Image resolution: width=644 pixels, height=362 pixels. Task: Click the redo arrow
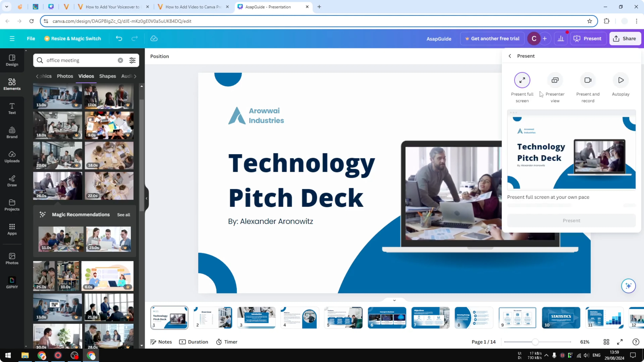135,38
